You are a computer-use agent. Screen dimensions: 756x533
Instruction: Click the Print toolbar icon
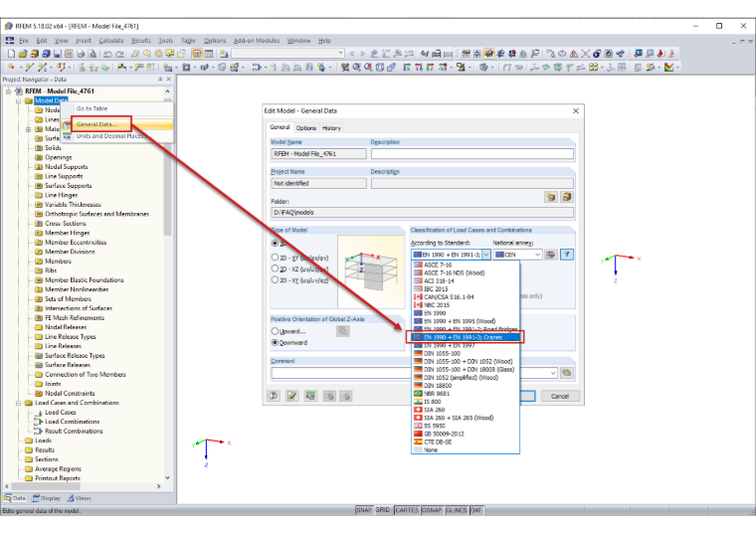point(81,54)
